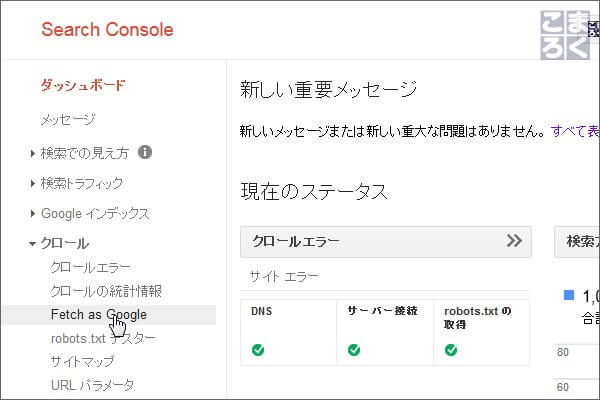Select 検索での見え方 in the sidebar
This screenshot has width=600, height=400.
(x=85, y=153)
